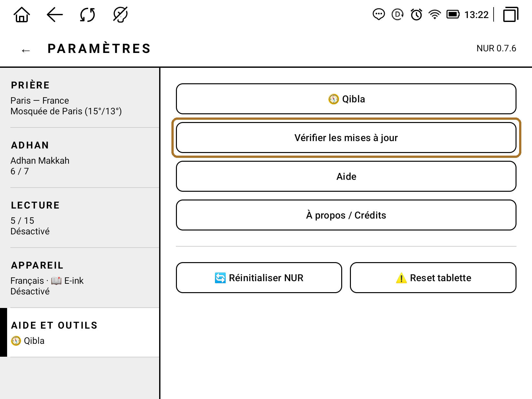532x399 pixels.
Task: Show recent apps (multitask icon)
Action: [x=511, y=15]
